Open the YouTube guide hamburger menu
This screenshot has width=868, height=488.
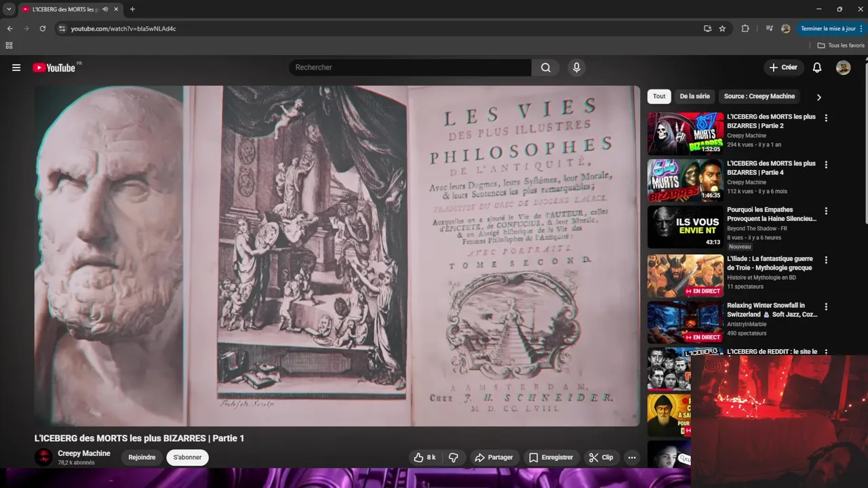(x=16, y=68)
